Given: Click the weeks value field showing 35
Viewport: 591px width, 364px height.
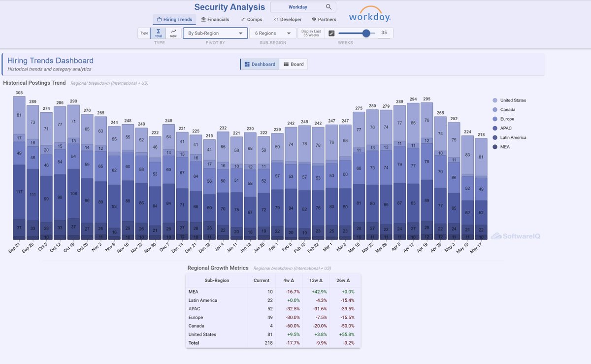Looking at the screenshot, I should tap(384, 33).
